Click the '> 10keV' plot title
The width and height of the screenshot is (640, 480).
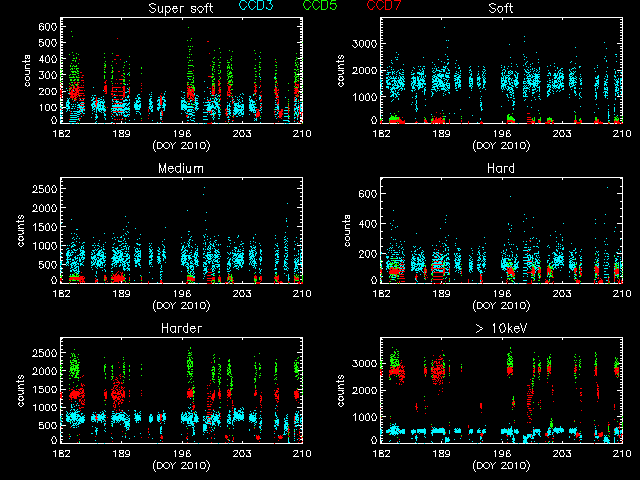[501, 328]
